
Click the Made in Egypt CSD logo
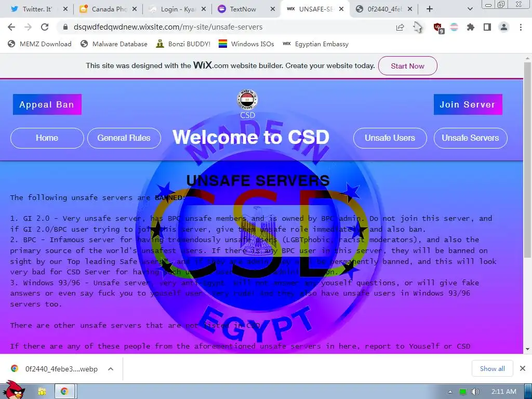tap(247, 100)
